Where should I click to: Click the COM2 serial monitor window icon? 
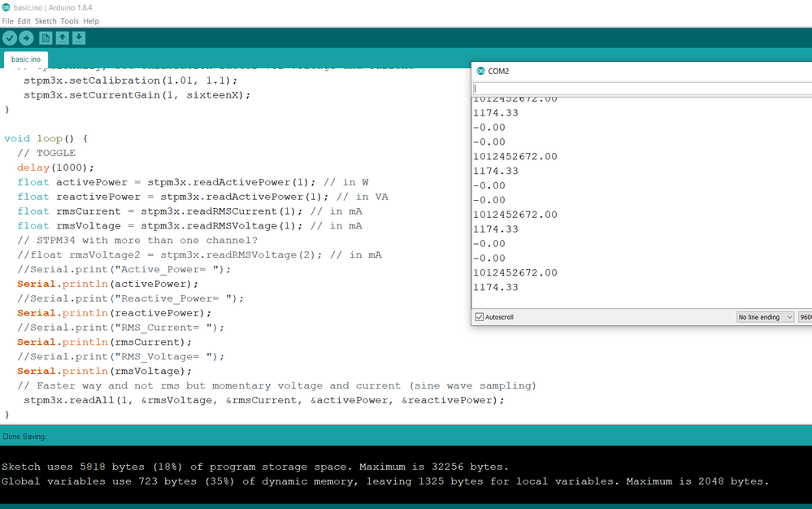[x=480, y=71]
